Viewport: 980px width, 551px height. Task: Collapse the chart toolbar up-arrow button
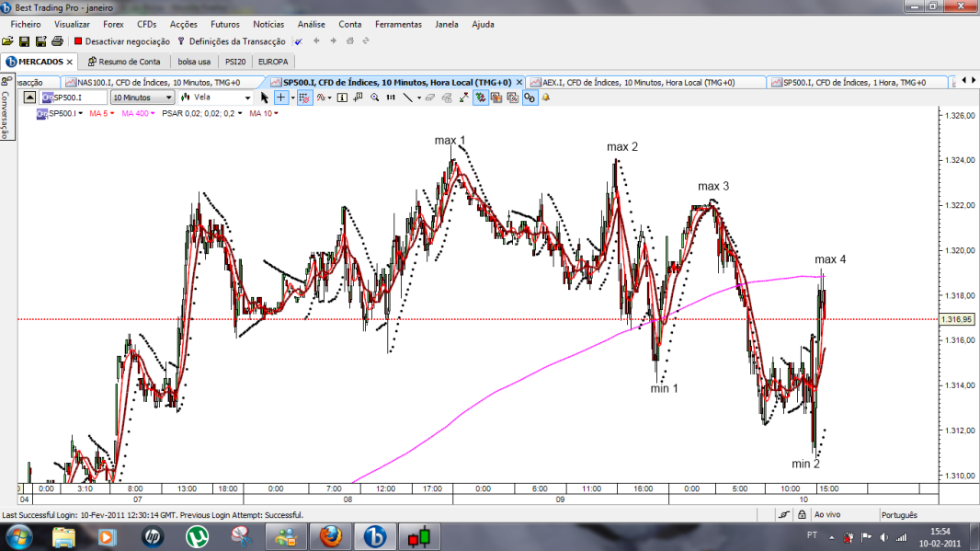(29, 98)
